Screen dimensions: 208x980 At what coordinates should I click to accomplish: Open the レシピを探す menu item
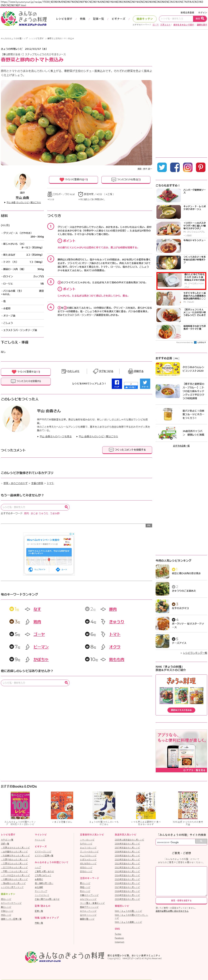pos(64,19)
